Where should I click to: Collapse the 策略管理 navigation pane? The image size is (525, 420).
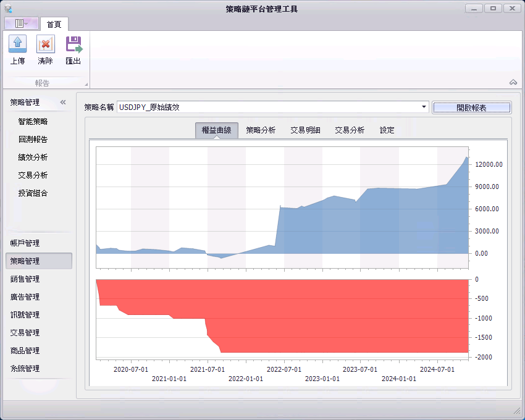pyautogui.click(x=63, y=102)
